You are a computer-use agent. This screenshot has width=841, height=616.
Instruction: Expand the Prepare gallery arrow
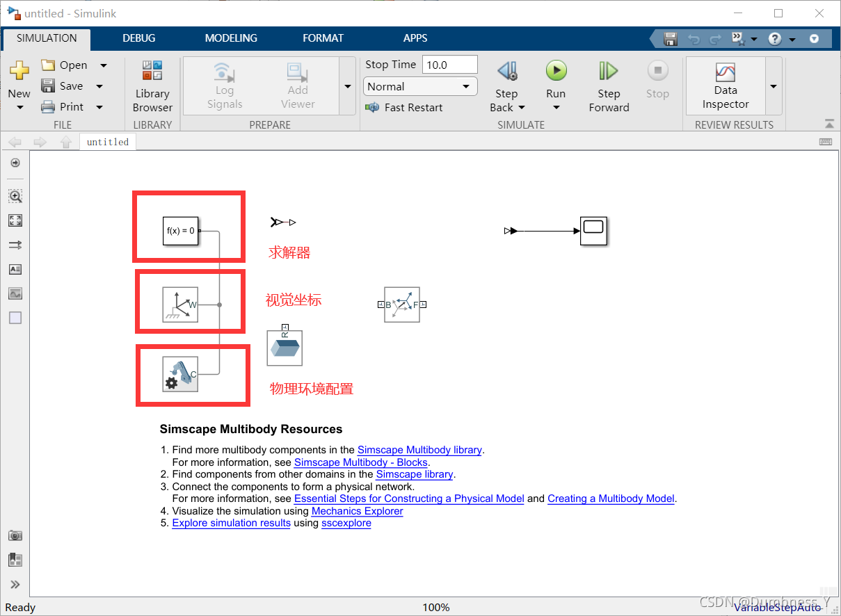point(348,86)
